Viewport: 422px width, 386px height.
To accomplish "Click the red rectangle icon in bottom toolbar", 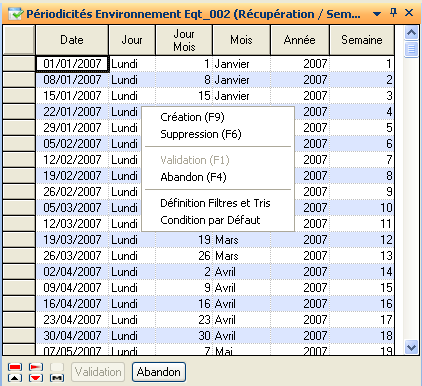I will (15, 367).
